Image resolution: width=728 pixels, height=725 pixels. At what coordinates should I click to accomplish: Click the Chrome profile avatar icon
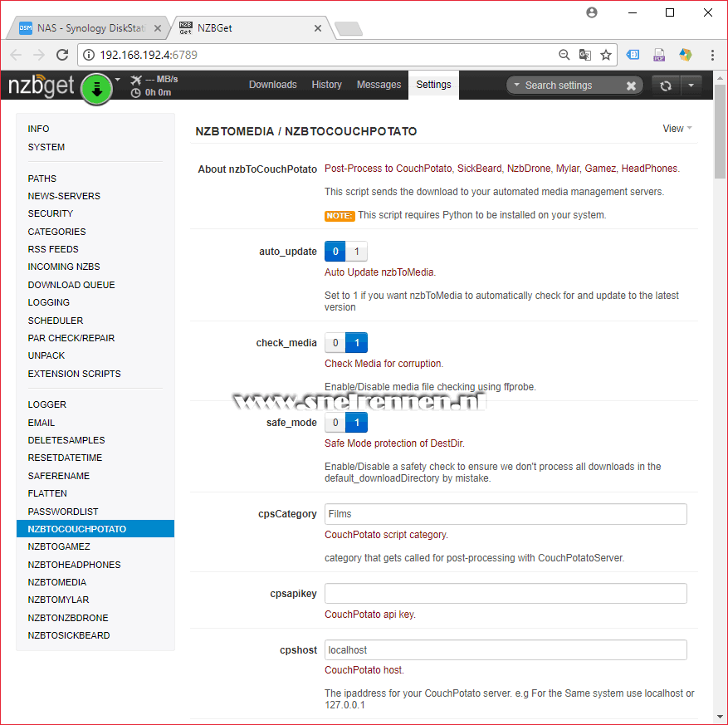tap(592, 12)
